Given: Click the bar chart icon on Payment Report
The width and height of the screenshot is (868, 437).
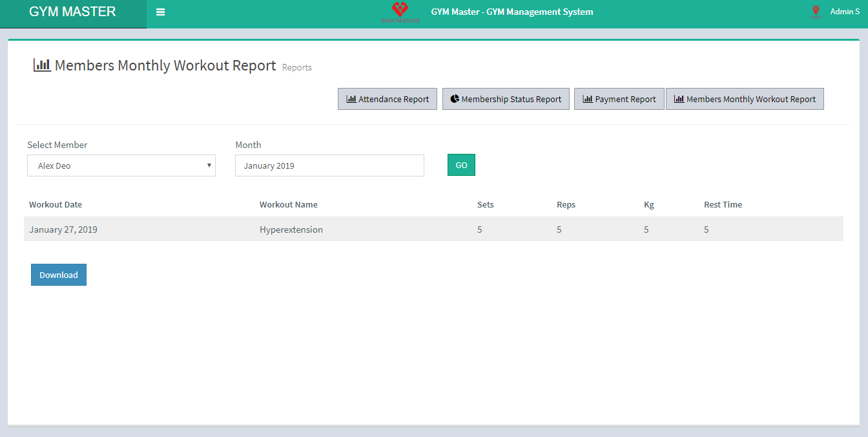Looking at the screenshot, I should (588, 99).
